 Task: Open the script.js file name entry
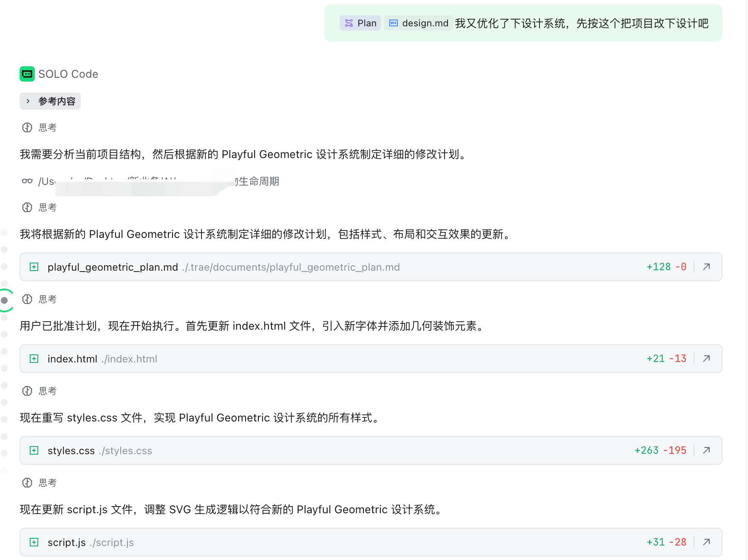pyautogui.click(x=67, y=543)
